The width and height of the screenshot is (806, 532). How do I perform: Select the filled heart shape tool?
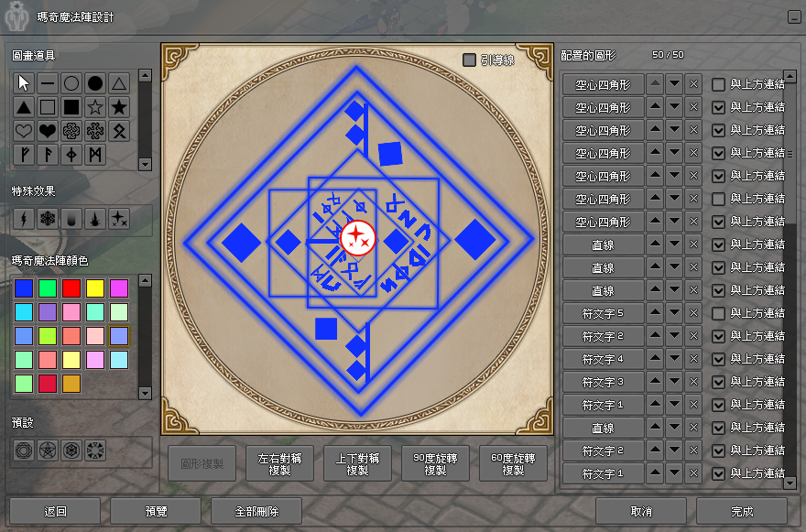click(x=48, y=131)
